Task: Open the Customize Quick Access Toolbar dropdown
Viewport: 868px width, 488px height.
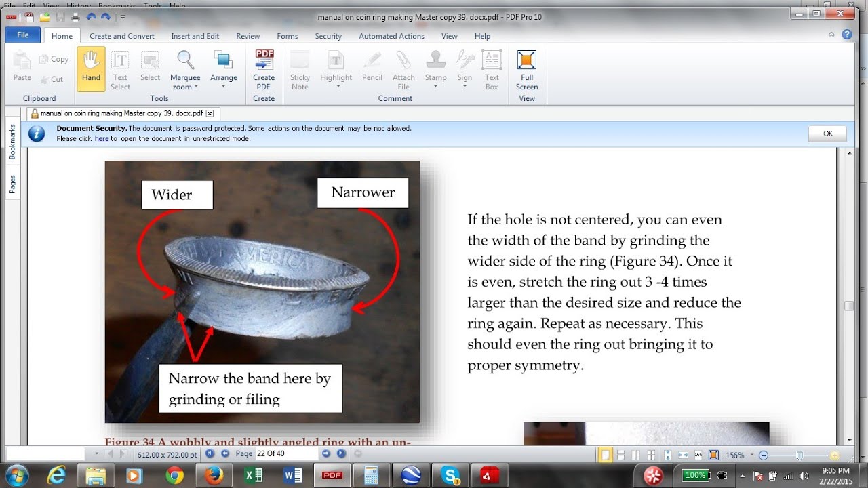Action: (123, 18)
